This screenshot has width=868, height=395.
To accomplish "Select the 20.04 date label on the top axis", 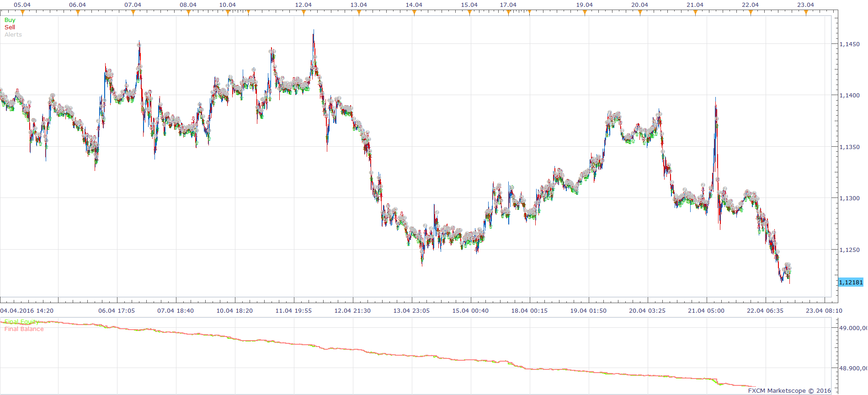I will click(640, 5).
